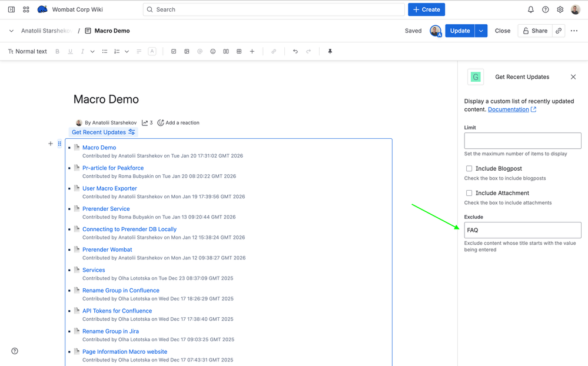Click the drag handle beside the macro
Image resolution: width=588 pixels, height=366 pixels.
click(x=59, y=144)
